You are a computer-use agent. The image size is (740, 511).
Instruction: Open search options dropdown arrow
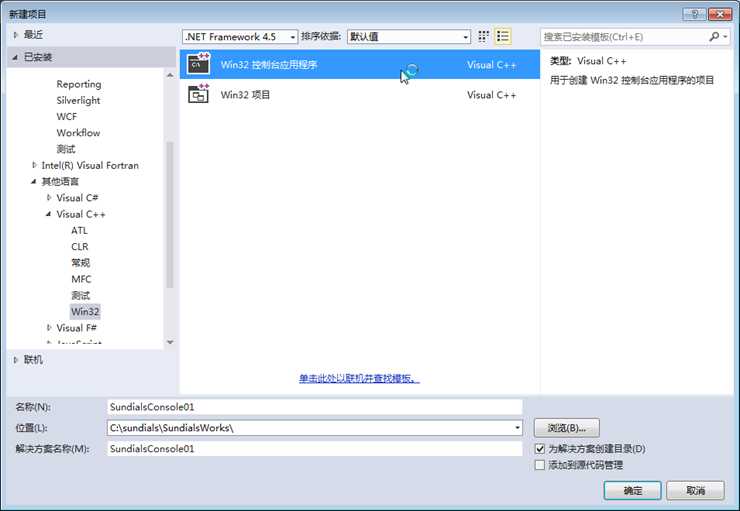point(725,37)
